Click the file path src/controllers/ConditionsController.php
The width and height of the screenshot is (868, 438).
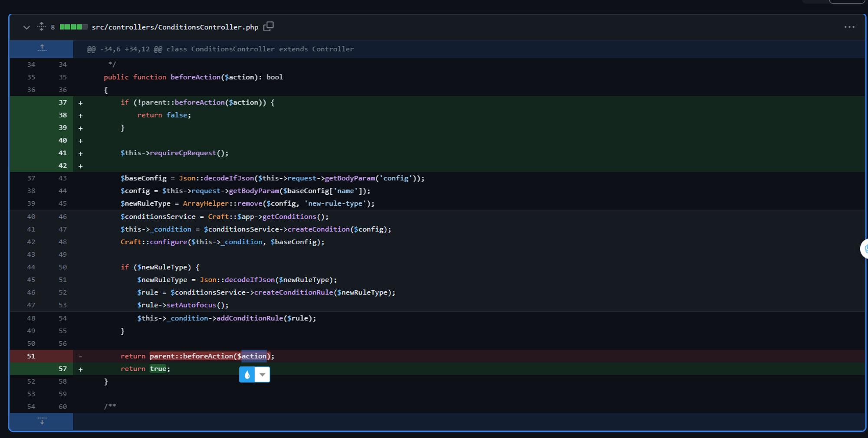pos(175,27)
